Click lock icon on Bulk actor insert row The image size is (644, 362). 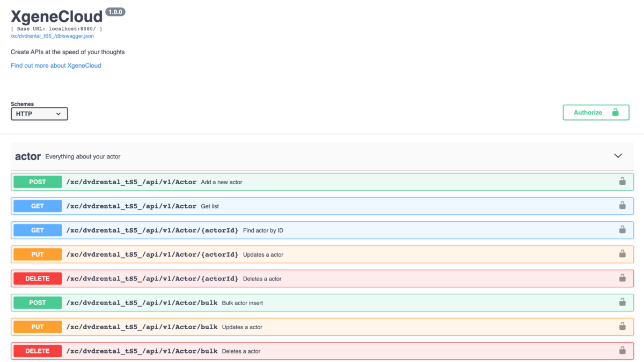pos(623,302)
